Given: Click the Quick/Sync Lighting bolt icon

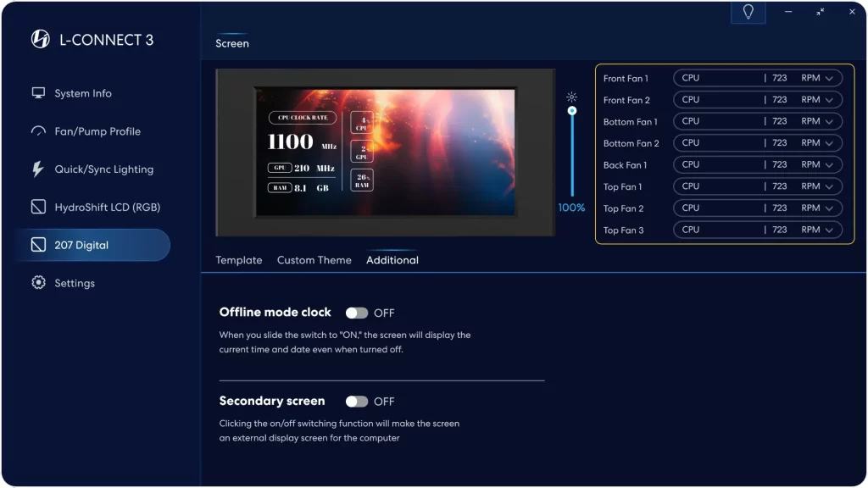Looking at the screenshot, I should tap(37, 169).
